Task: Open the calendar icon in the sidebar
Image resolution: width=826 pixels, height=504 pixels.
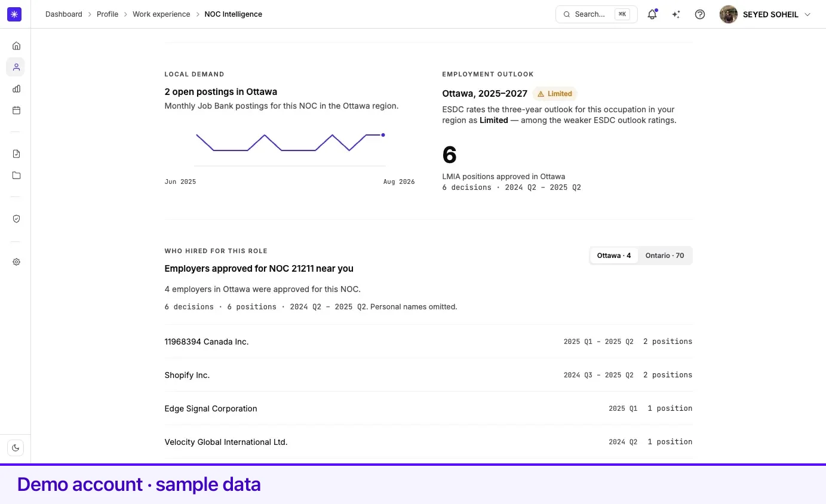Action: [16, 110]
